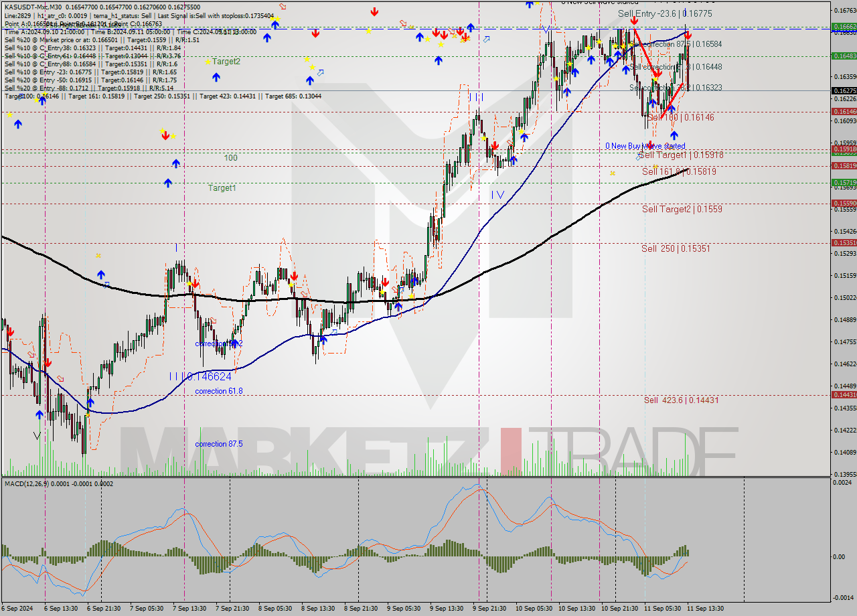Click the '11 Sep 13:30' time axis label
This screenshot has height=616, width=857.
point(705,609)
